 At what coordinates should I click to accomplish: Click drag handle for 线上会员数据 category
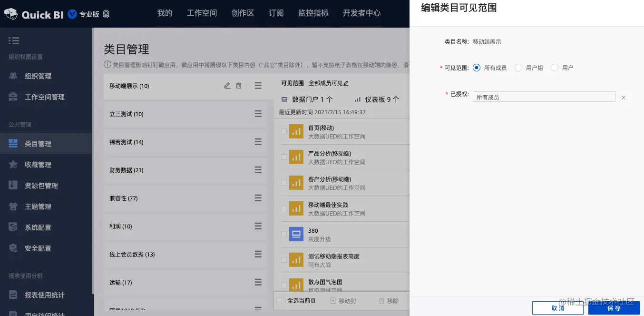[258, 254]
